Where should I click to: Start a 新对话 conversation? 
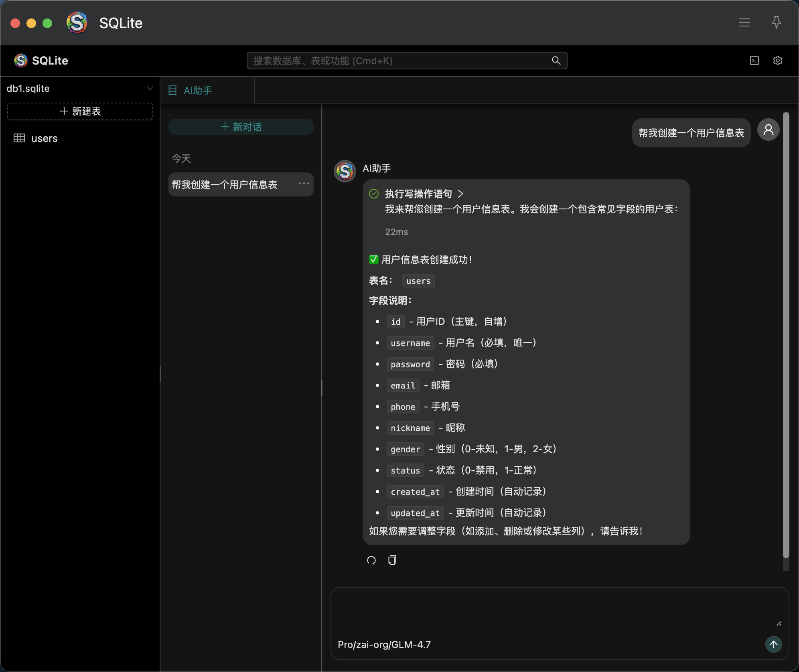[241, 127]
